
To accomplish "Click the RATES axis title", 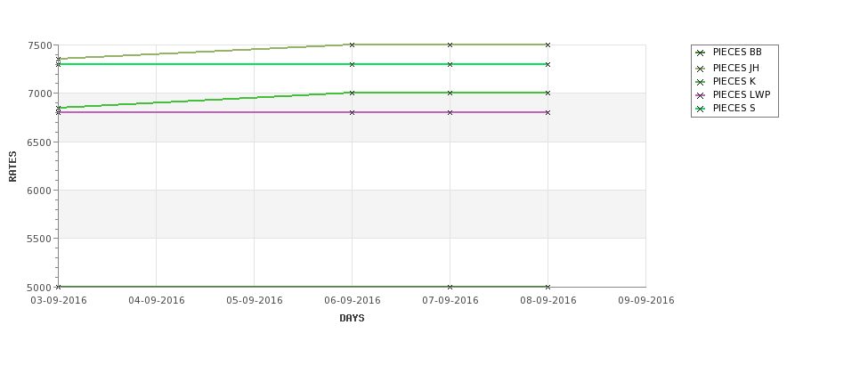I will pyautogui.click(x=12, y=167).
